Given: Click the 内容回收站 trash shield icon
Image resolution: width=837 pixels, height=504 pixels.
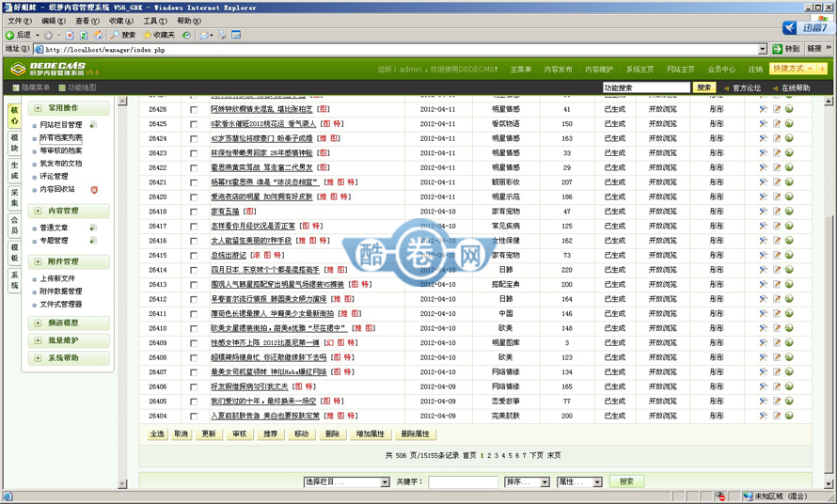Looking at the screenshot, I should [x=93, y=189].
